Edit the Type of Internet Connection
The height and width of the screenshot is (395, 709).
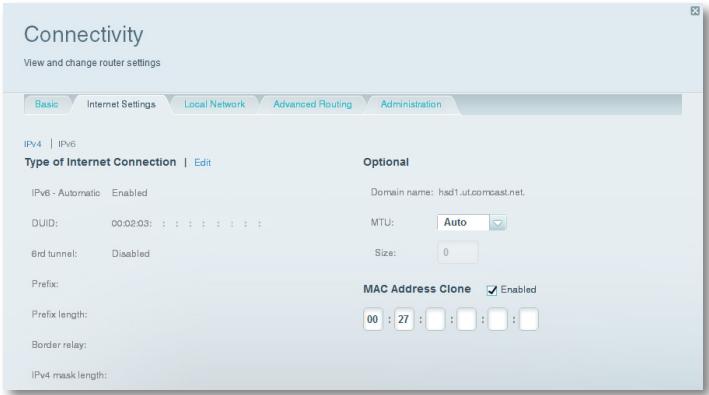point(203,163)
